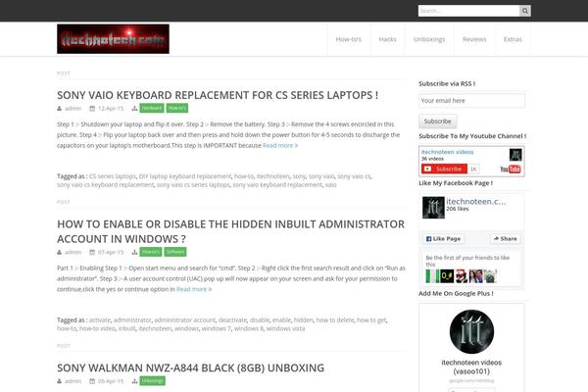Open Google Plus circular profile avatar
Viewport: 588px width, 392px height.
coord(471,331)
